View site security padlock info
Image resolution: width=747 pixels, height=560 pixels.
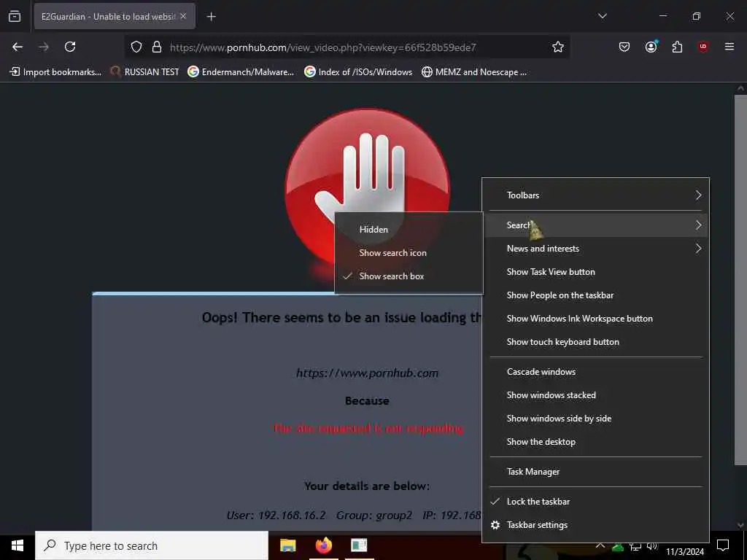[x=156, y=47]
